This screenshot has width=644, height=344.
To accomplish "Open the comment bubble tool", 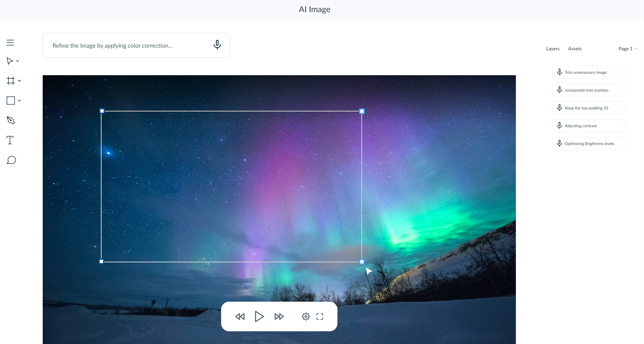I will pyautogui.click(x=11, y=160).
